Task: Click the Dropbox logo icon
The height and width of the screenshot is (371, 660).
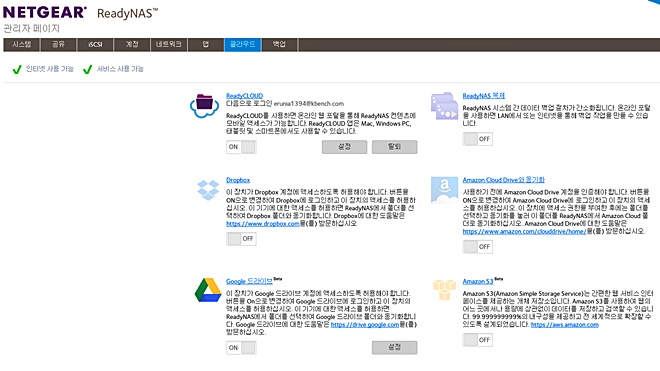Action: tap(208, 190)
